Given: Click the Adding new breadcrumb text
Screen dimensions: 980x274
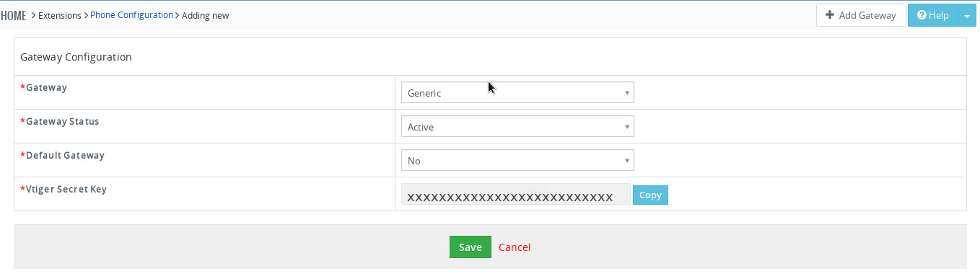Looking at the screenshot, I should coord(205,15).
